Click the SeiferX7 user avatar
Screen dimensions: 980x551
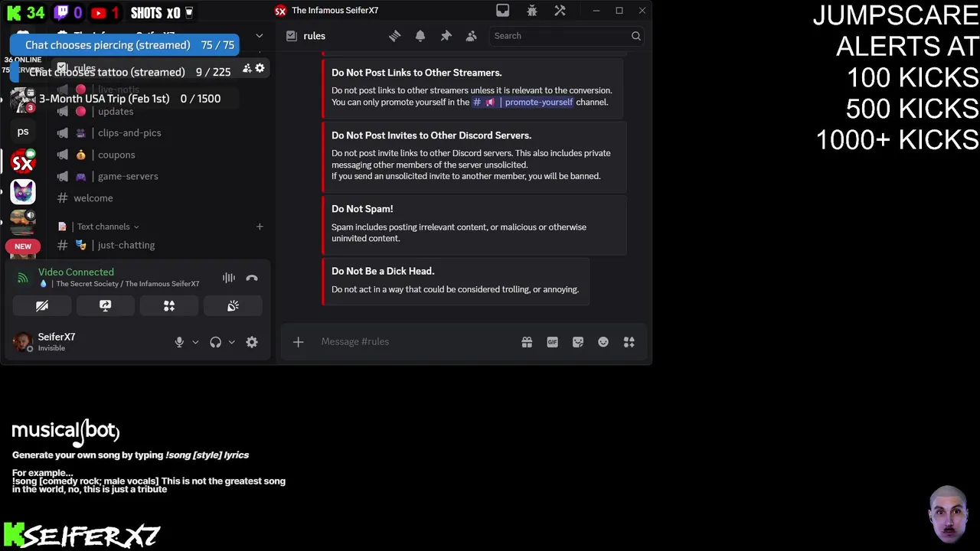22,341
